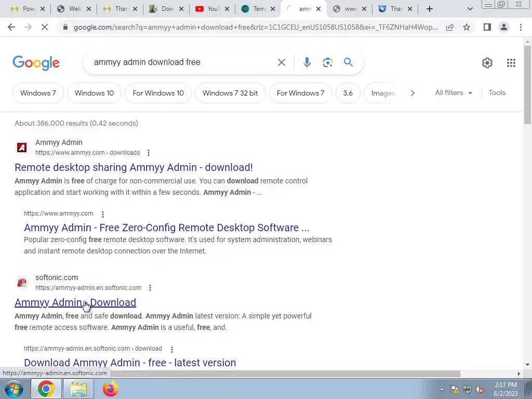Click the padlock site info icon

click(65, 27)
